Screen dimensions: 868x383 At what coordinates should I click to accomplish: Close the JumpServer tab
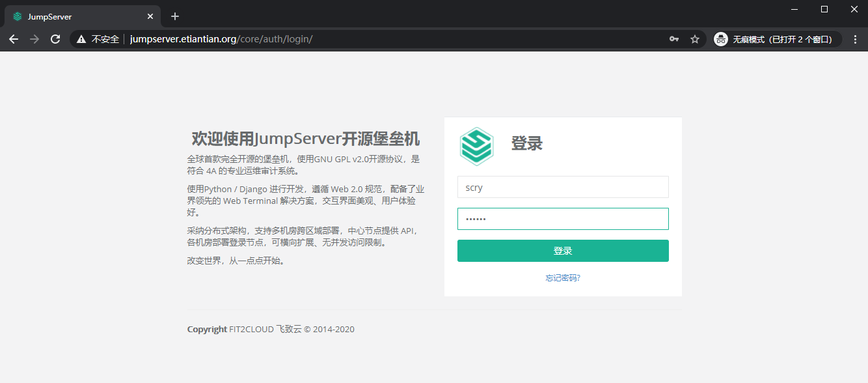(x=150, y=16)
